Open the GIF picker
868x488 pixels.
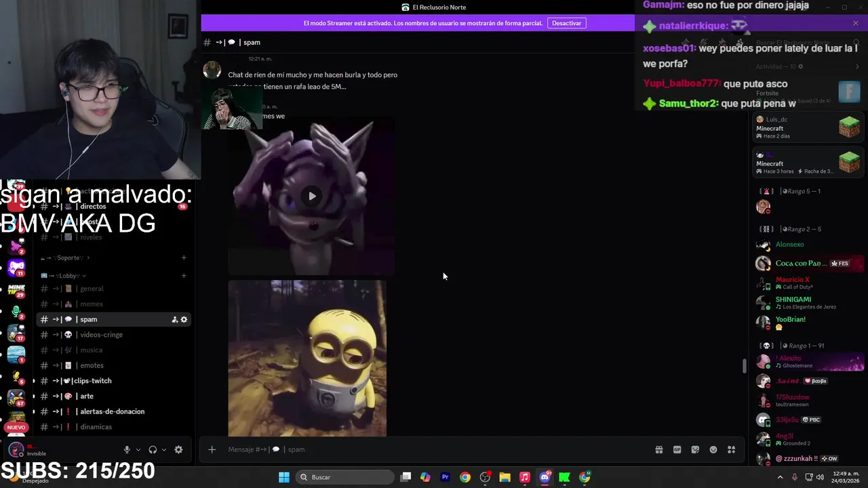[677, 449]
